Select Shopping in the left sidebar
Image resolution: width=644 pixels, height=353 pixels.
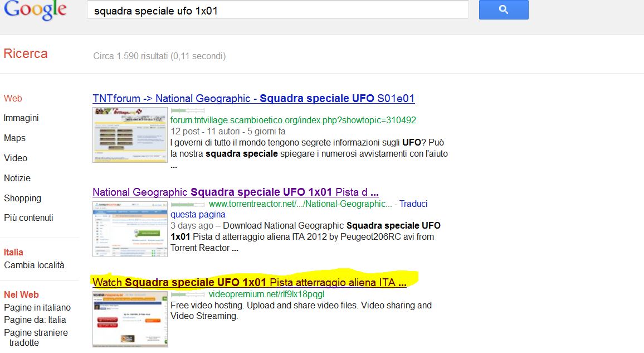click(23, 198)
